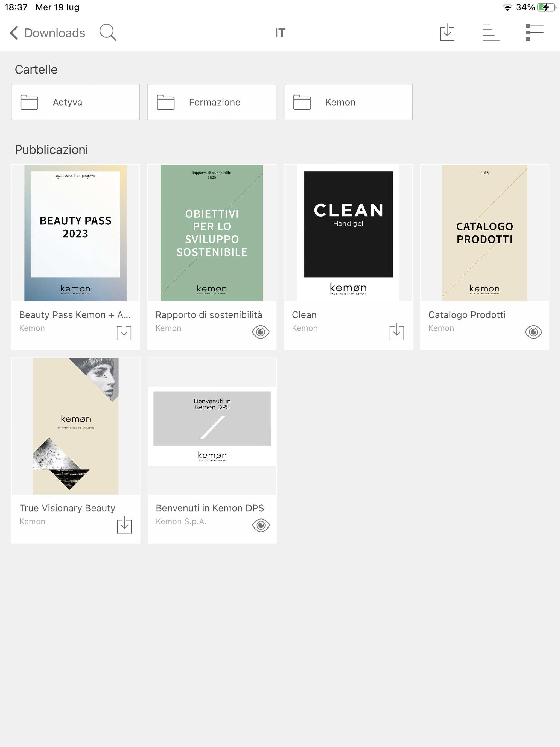This screenshot has height=747, width=560.
Task: Download True Visionary Beauty publication
Action: [x=124, y=525]
